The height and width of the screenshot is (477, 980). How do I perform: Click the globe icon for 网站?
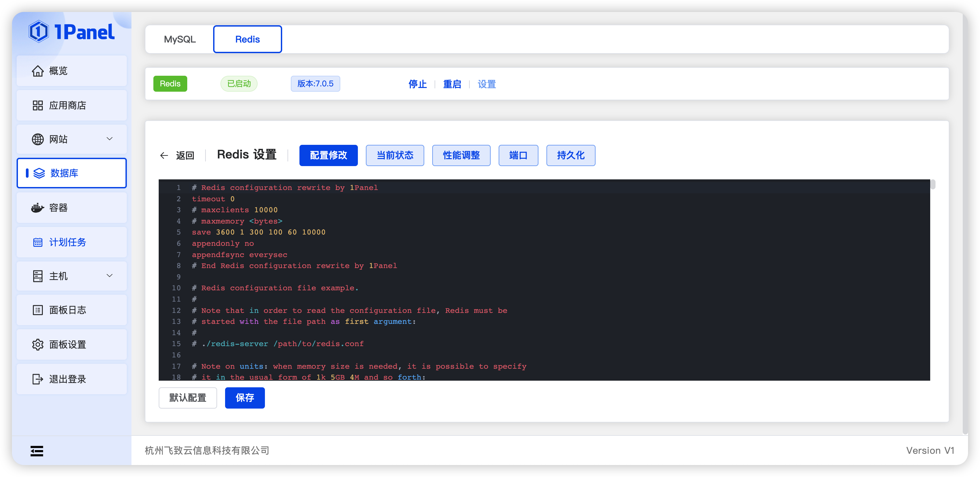pyautogui.click(x=38, y=139)
